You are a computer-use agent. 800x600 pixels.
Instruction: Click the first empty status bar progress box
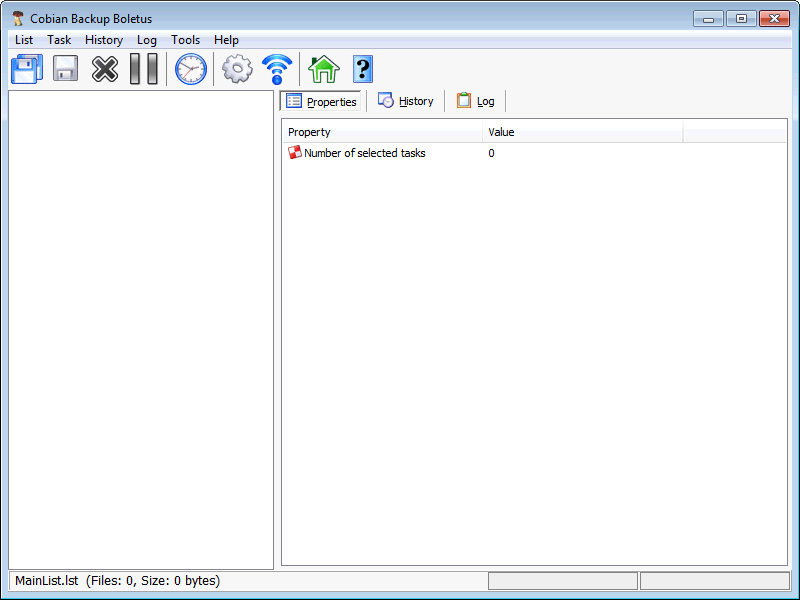pyautogui.click(x=563, y=581)
